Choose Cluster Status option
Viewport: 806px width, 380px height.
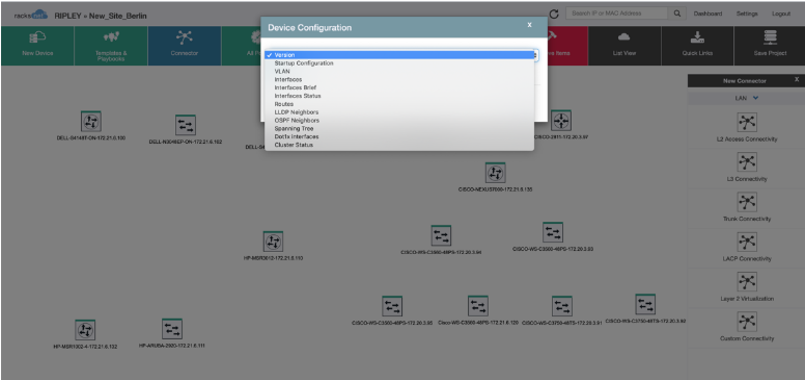pos(399,145)
